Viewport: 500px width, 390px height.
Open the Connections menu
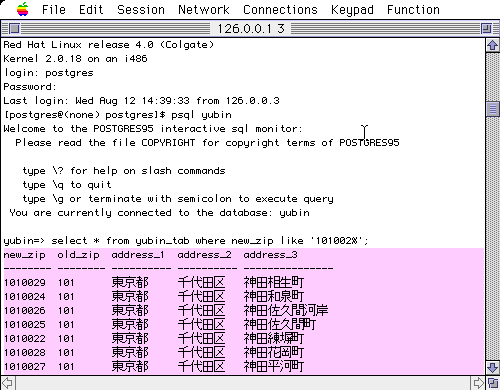280,10
